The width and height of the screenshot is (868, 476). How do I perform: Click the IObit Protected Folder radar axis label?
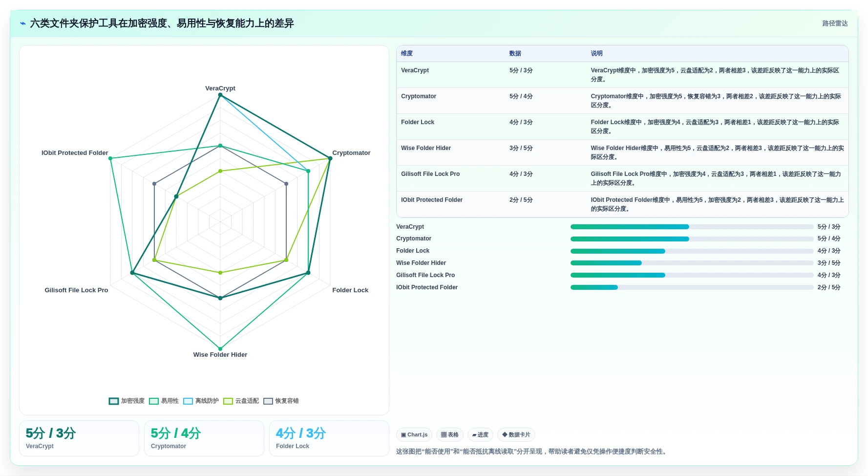coord(75,153)
